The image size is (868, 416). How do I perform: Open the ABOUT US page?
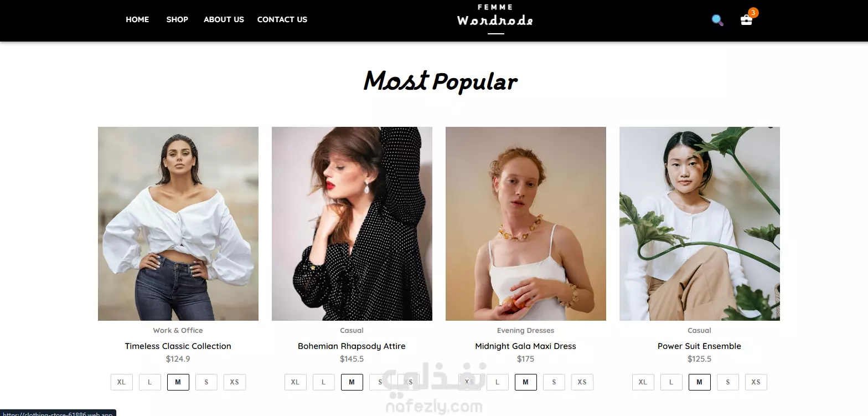point(224,19)
